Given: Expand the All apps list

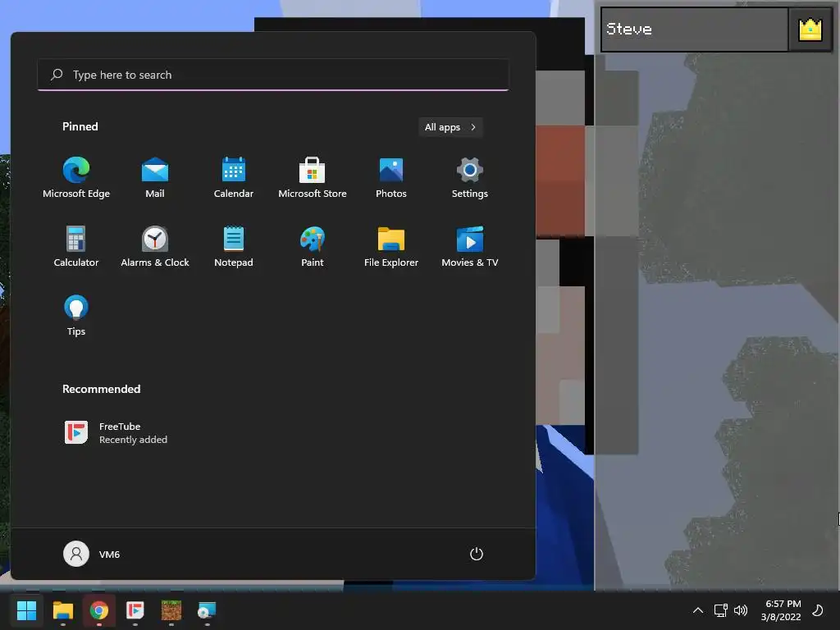Looking at the screenshot, I should click(x=450, y=127).
